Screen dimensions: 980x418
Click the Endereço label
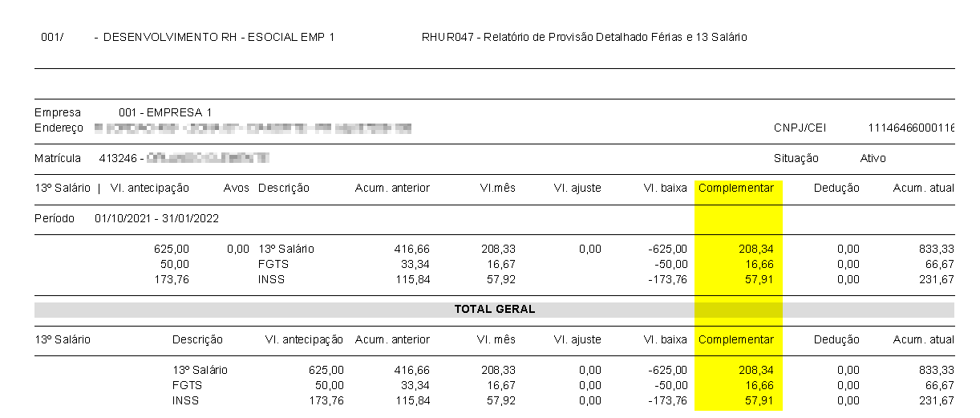59,128
